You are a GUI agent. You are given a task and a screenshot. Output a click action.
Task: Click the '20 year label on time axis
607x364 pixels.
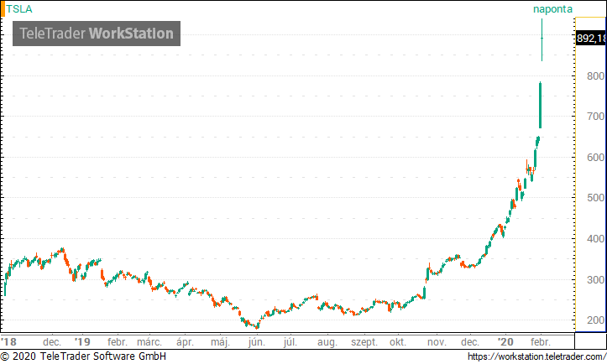[x=505, y=342]
